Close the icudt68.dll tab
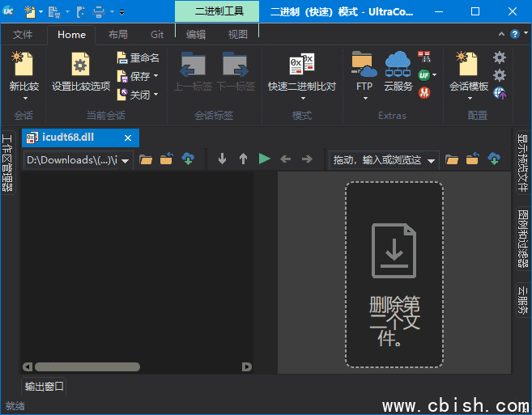532x415 pixels. click(128, 138)
